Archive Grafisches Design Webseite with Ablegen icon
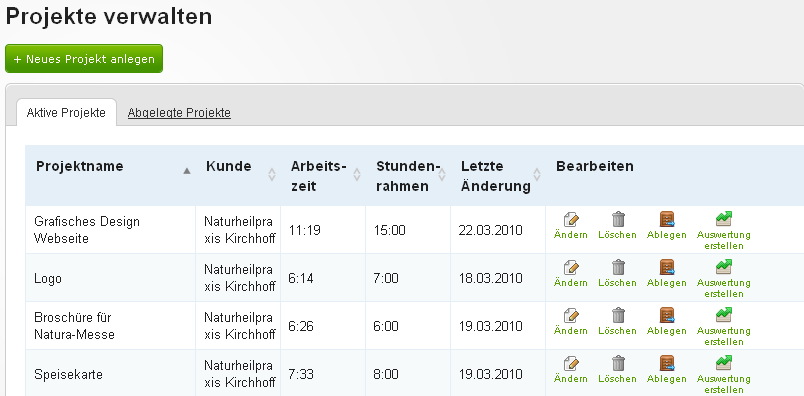This screenshot has width=804, height=396. coord(667,220)
